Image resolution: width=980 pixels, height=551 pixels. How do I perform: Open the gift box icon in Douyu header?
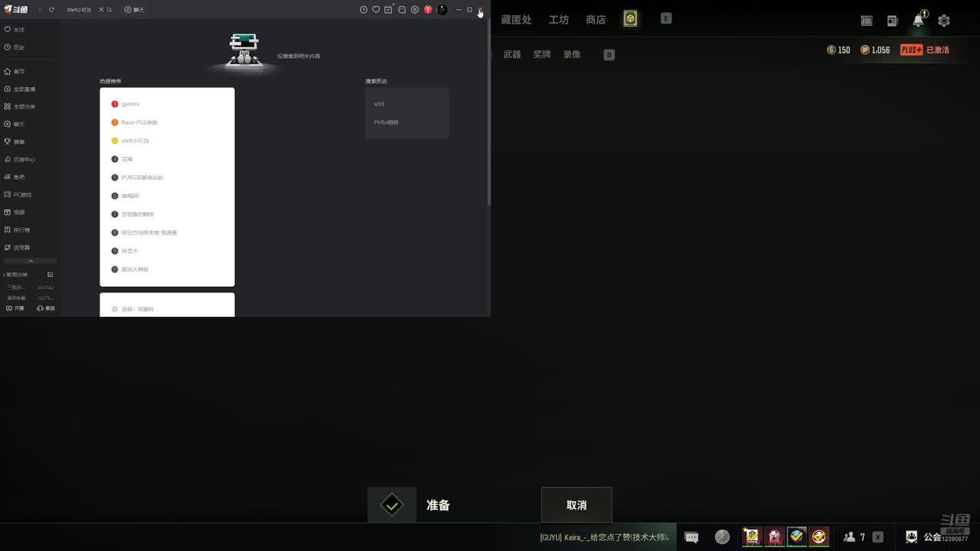pyautogui.click(x=428, y=10)
